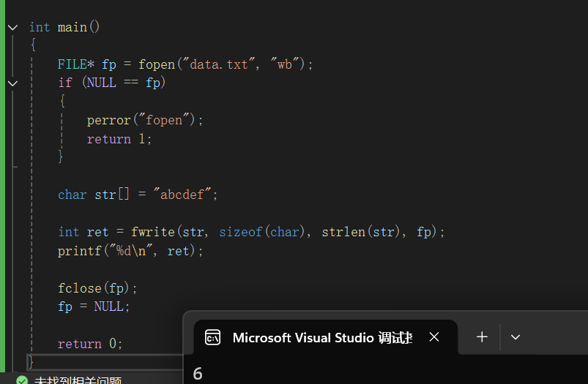588x384 pixels.
Task: Click the printf("%d\n", ret) statement
Action: point(130,251)
